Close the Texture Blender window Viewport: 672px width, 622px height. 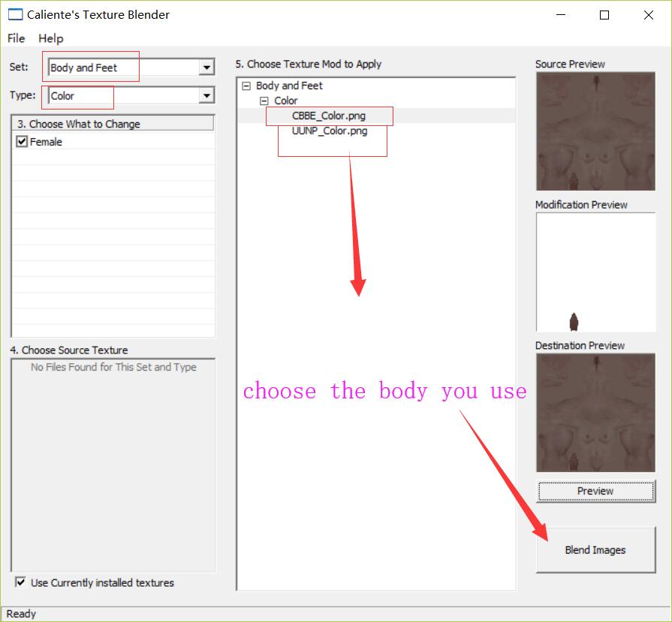click(649, 15)
